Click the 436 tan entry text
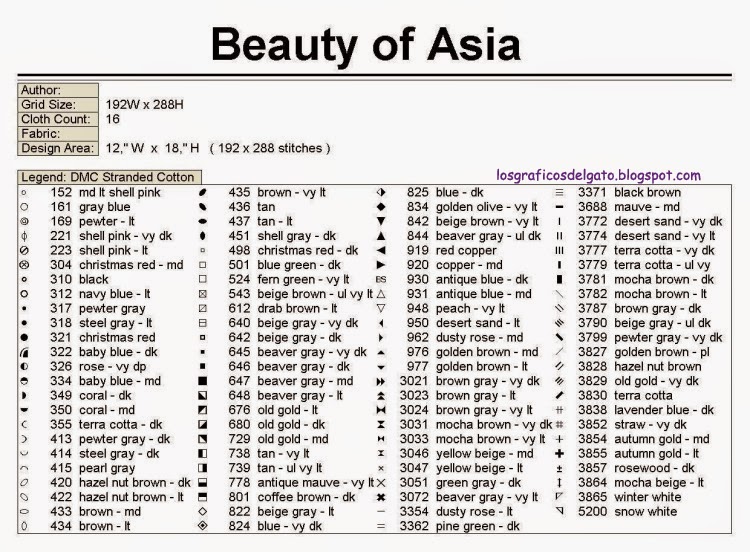This screenshot has height=552, width=750. tap(252, 207)
